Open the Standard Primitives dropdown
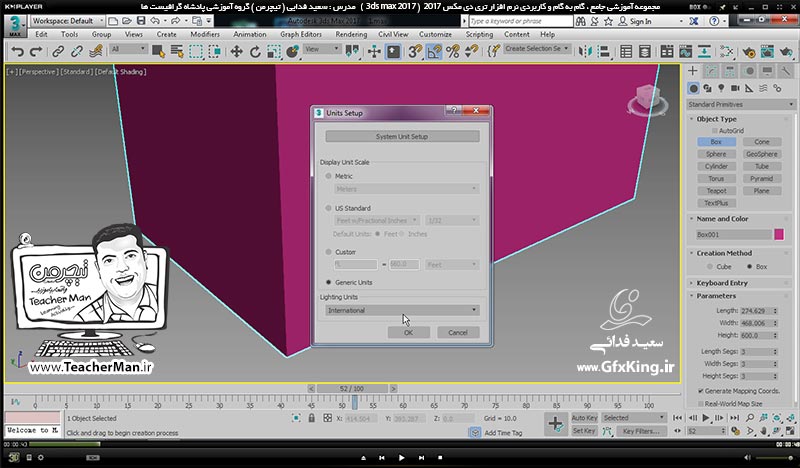This screenshot has height=468, width=800. [741, 105]
